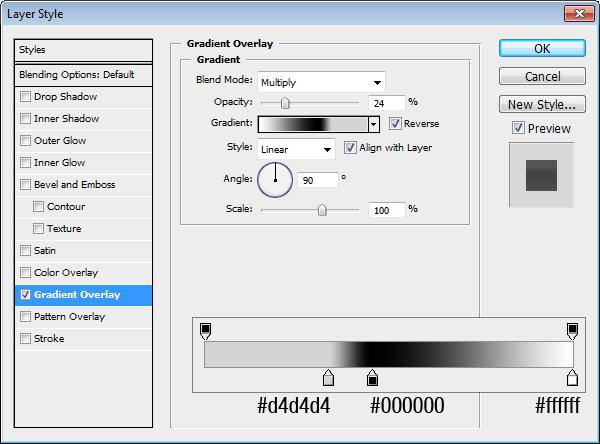The image size is (600, 444).
Task: Open the gradient picker arrow
Action: (x=374, y=124)
